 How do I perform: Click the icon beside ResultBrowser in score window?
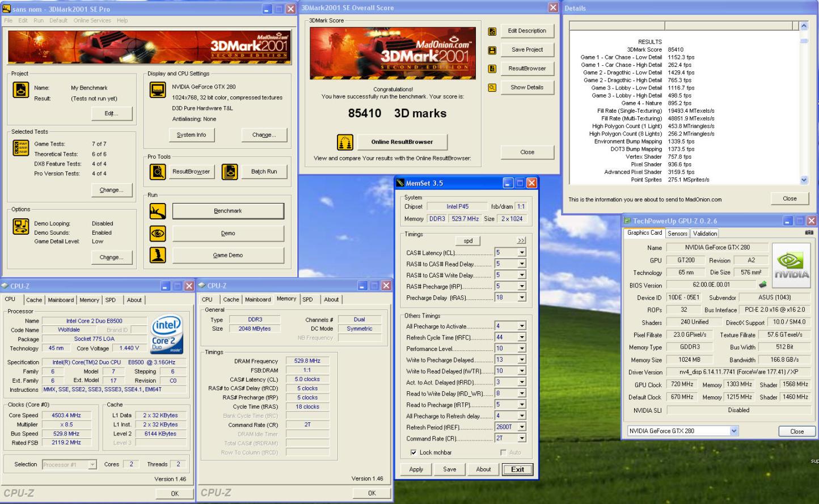click(492, 69)
